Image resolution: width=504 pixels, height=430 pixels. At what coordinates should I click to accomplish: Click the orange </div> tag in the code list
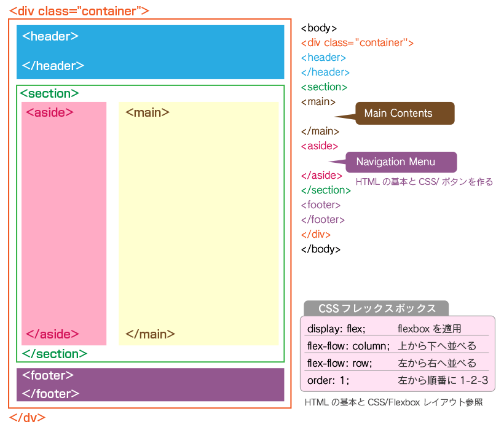[316, 234]
